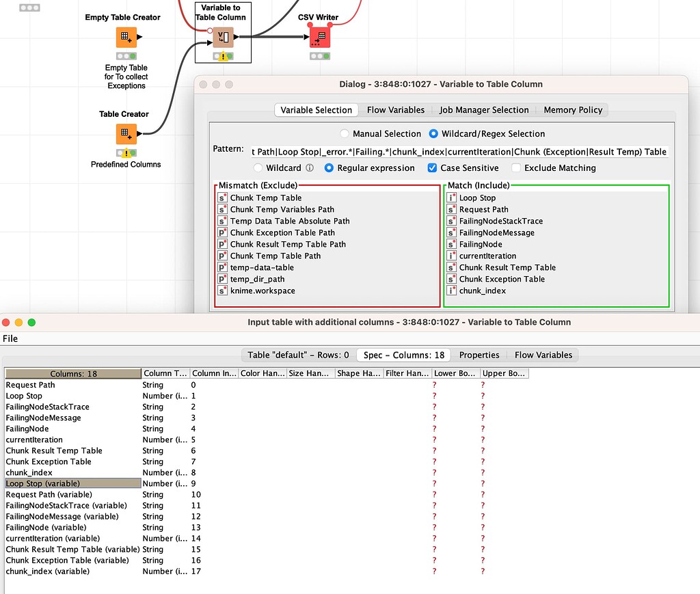Screen dimensions: 700x594
Task: Click the Wildcard info icon in the dialog
Action: tap(308, 167)
